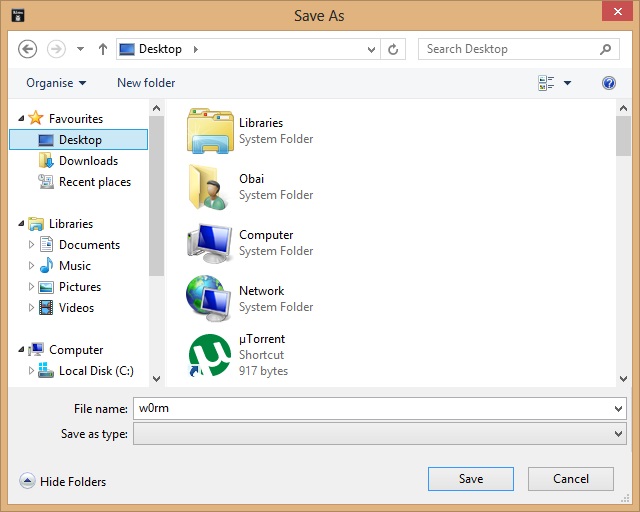640x512 pixels.
Task: Click the file list scroll up arrow
Action: click(623, 108)
